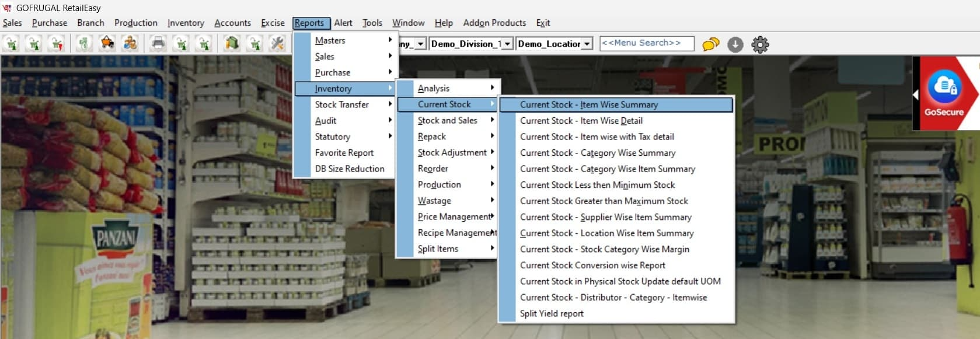The image size is (980, 339).
Task: Open Split Yield report
Action: 616,313
